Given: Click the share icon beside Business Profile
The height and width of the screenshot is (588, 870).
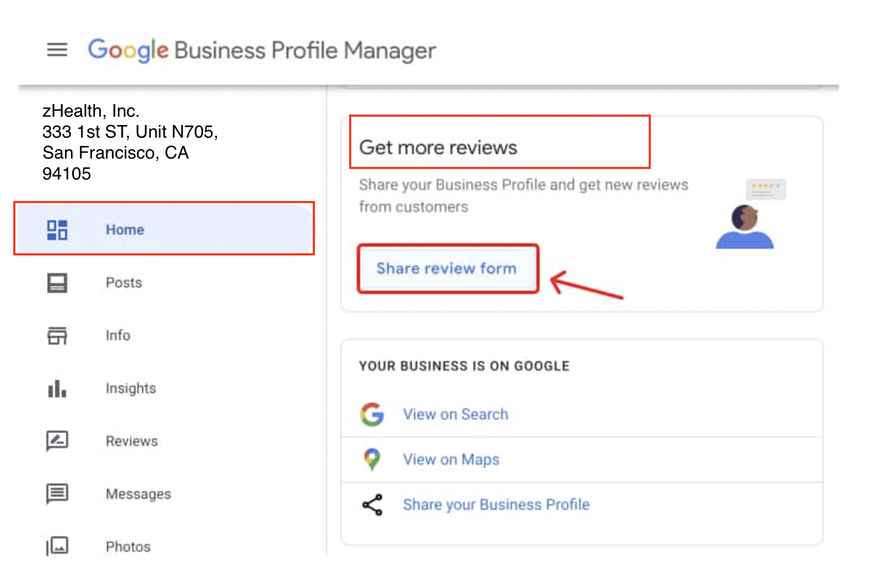Looking at the screenshot, I should coord(372,505).
